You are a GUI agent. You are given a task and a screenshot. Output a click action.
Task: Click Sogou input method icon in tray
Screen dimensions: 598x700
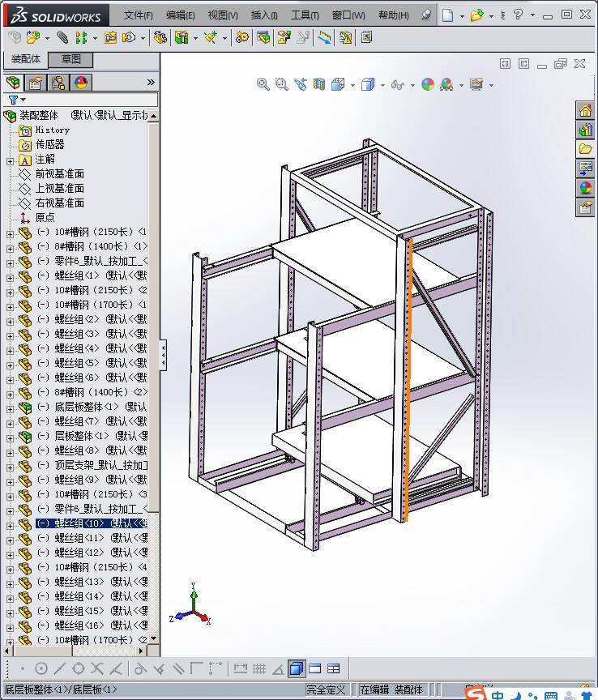tap(475, 694)
